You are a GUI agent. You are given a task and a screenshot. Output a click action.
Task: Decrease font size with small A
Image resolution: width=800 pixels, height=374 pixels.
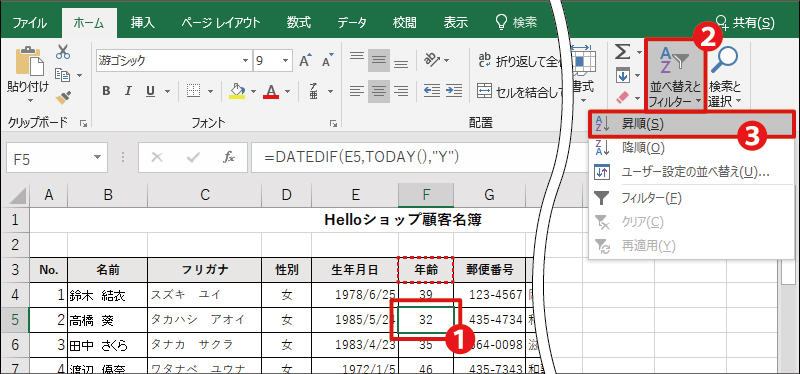click(327, 61)
